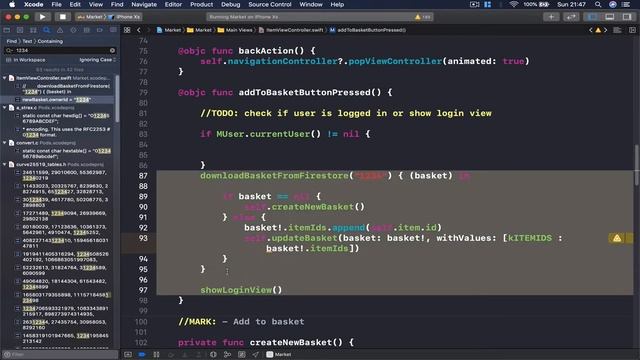Open the Report navigator tab

click(x=113, y=30)
